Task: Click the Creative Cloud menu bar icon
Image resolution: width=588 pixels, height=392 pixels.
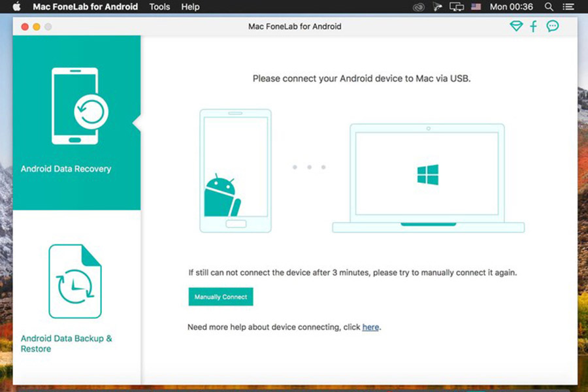Action: [x=419, y=7]
